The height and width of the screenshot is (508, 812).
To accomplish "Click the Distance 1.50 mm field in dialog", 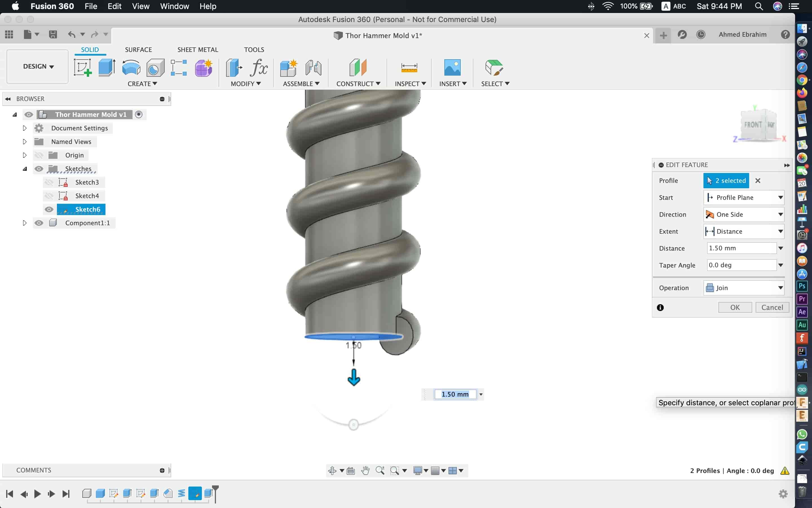I will [742, 248].
